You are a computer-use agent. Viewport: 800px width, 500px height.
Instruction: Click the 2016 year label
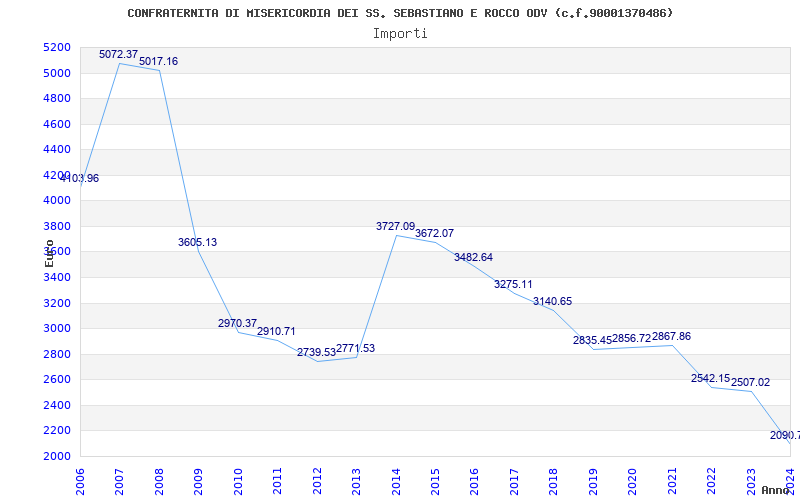tap(474, 482)
